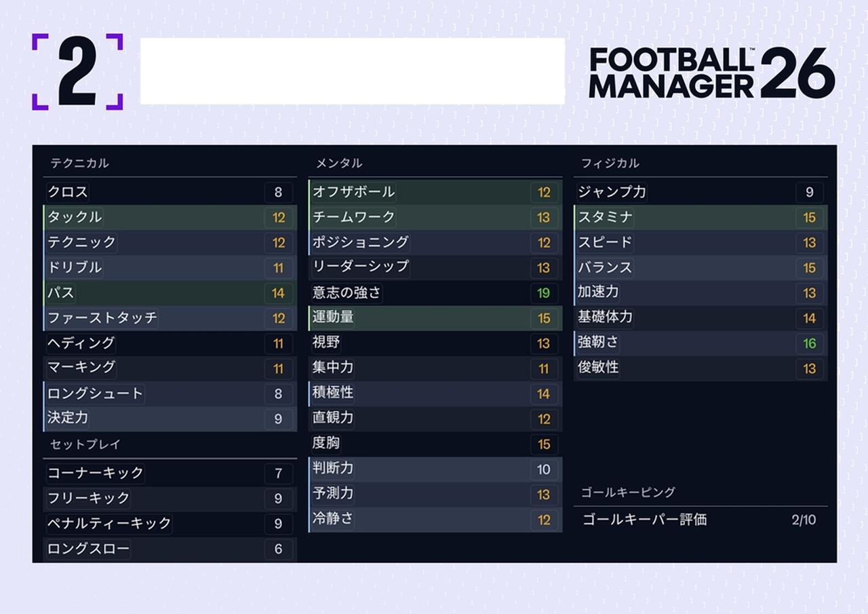
Task: Select the スタミナ attribute row
Action: click(x=700, y=218)
